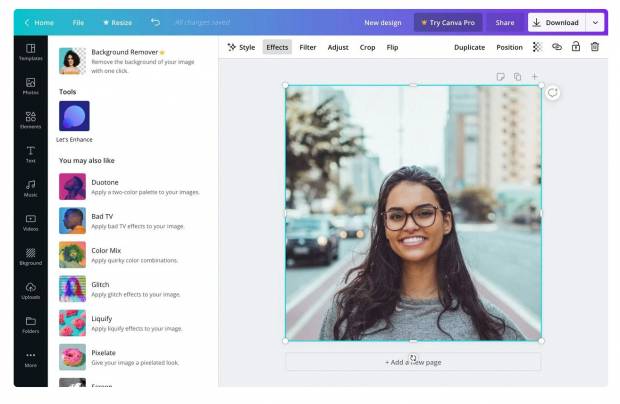Toggle the lock icon in toolbar
The width and height of the screenshot is (620, 404).
[x=576, y=47]
